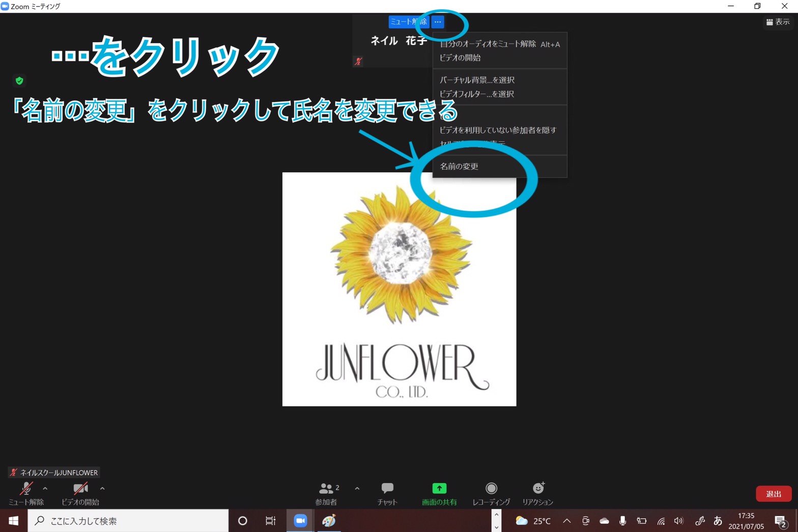Viewport: 798px width, 532px height.
Task: Open the 表示 view layout button
Action: [778, 22]
